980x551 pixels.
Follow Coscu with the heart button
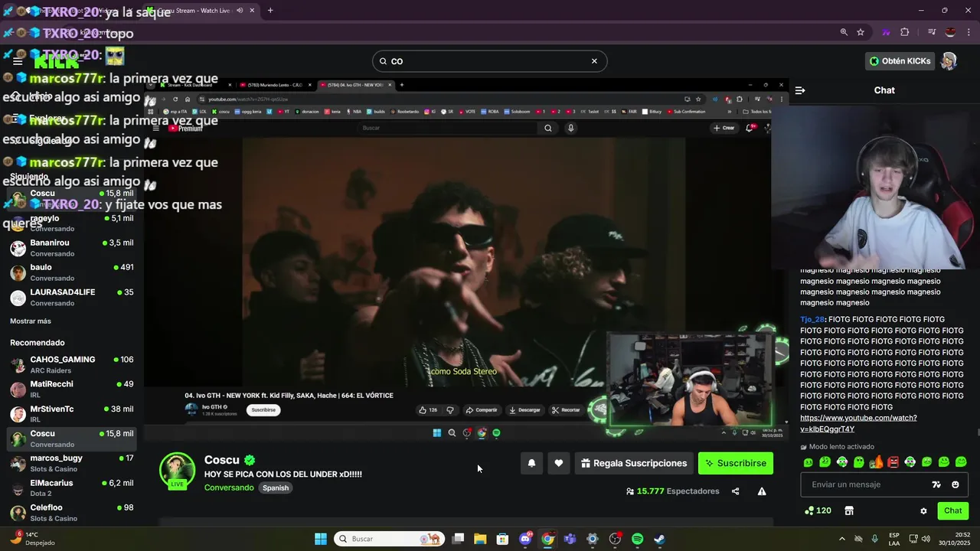559,463
